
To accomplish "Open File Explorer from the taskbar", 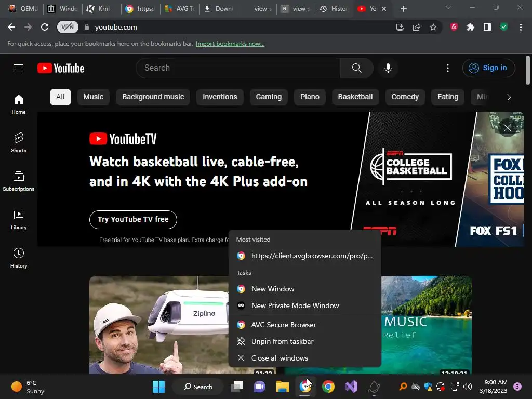I will click(x=282, y=387).
